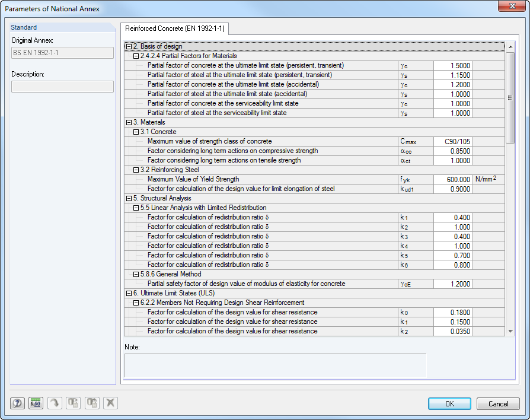
Task: Select value 1.1500 for steel ULS persistent factor
Action: [453, 75]
